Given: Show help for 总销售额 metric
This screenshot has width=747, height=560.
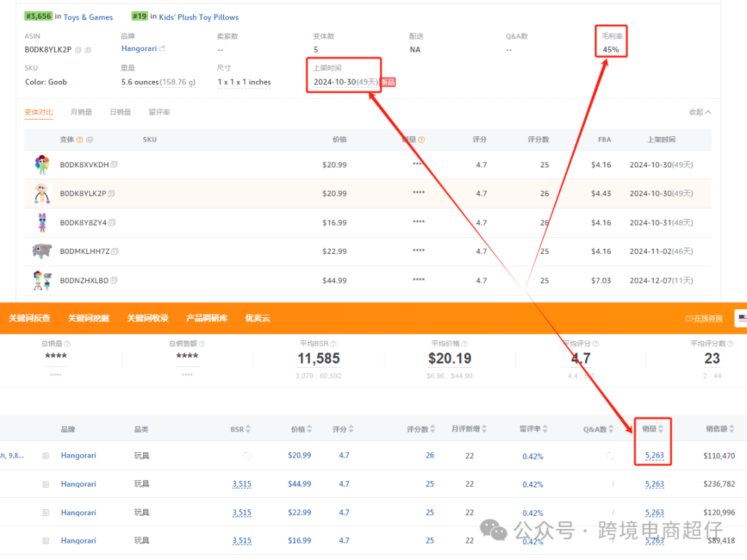Looking at the screenshot, I should click(x=202, y=344).
